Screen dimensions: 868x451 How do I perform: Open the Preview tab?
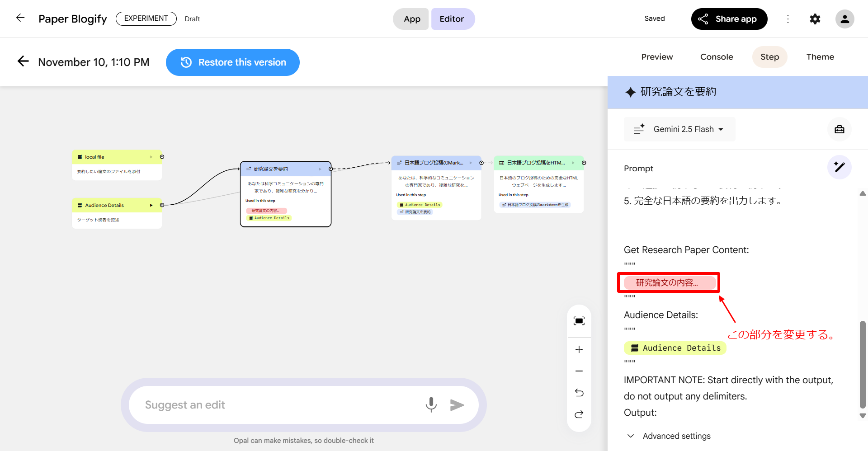(657, 57)
